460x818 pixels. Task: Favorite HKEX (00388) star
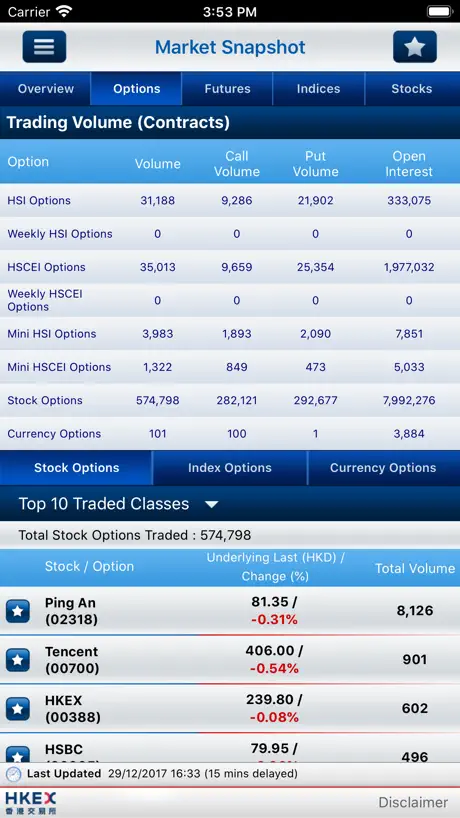pos(18,708)
